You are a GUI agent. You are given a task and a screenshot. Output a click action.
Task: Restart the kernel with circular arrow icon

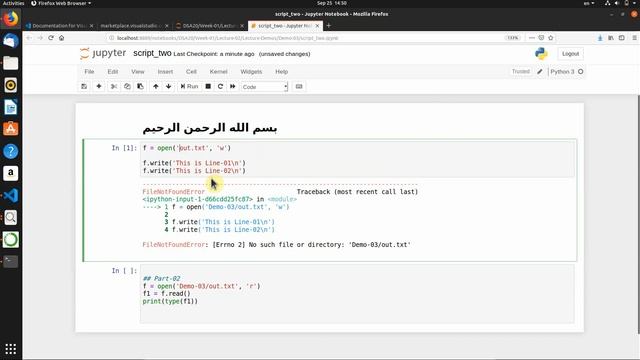click(x=220, y=87)
